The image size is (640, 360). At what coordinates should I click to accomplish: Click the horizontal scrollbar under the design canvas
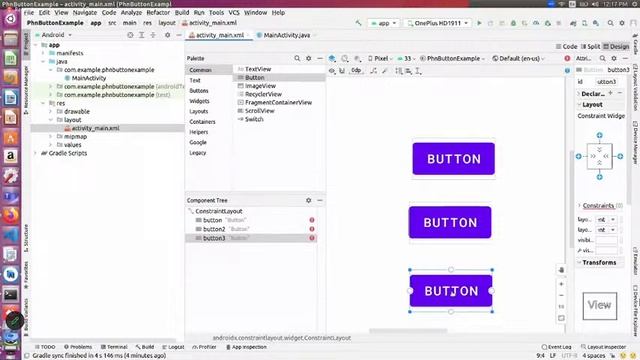[408, 331]
